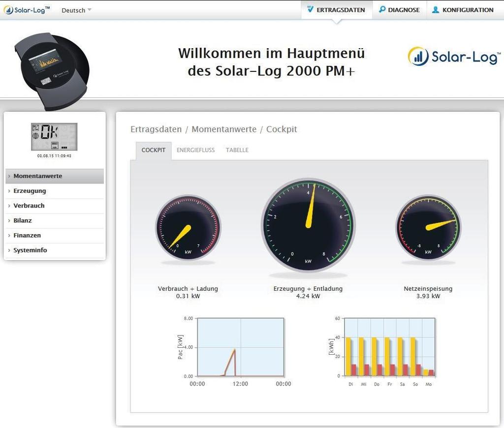
Task: Click the welcome heading 'Willkommen im Hauptmenü'
Action: (272, 53)
